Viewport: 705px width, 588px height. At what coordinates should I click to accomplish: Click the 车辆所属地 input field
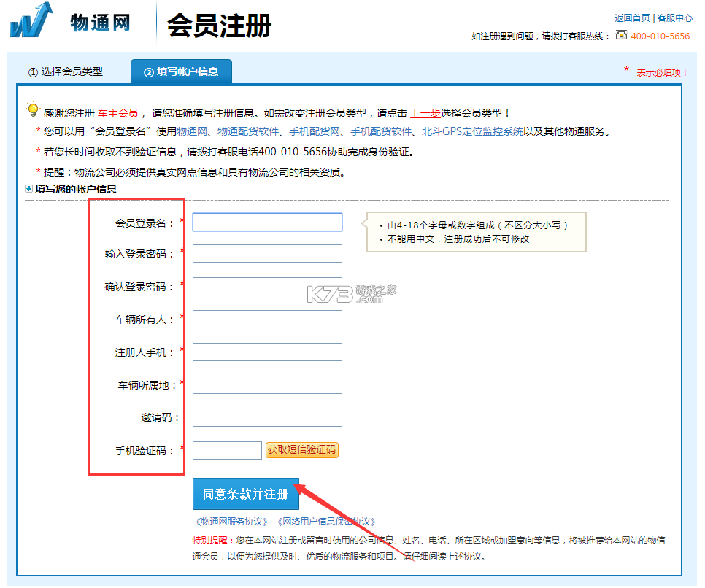point(268,384)
